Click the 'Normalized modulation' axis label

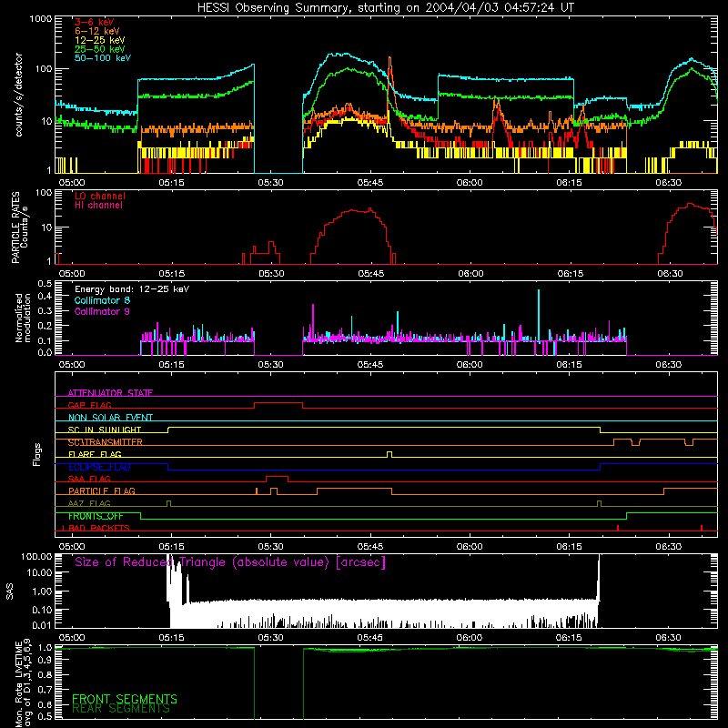[x=23, y=318]
